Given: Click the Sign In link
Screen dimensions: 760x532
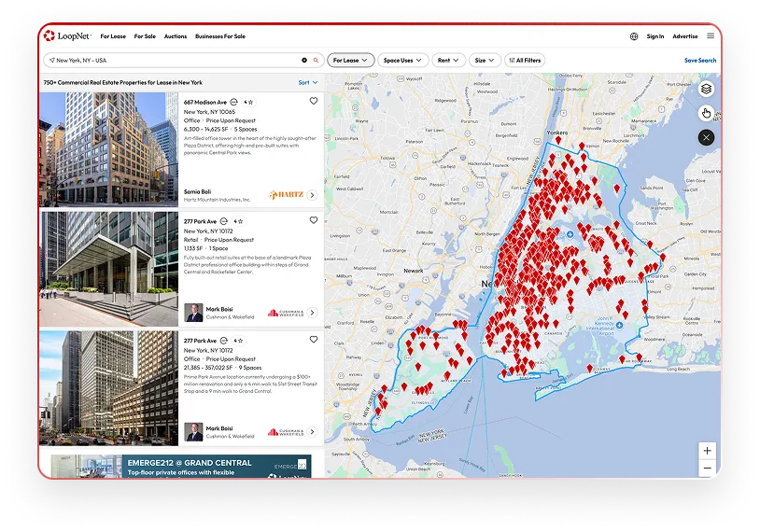Looking at the screenshot, I should tap(655, 36).
